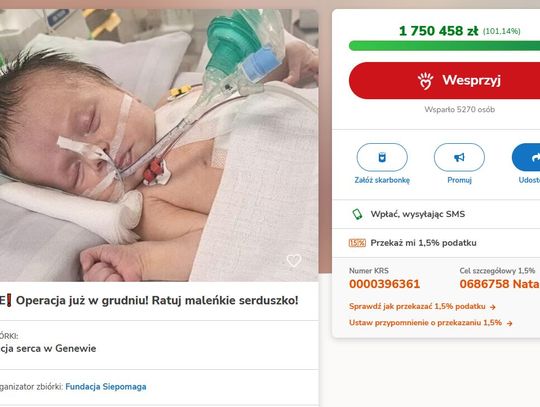Click the Załóż skarbonkę jar icon

click(x=382, y=157)
